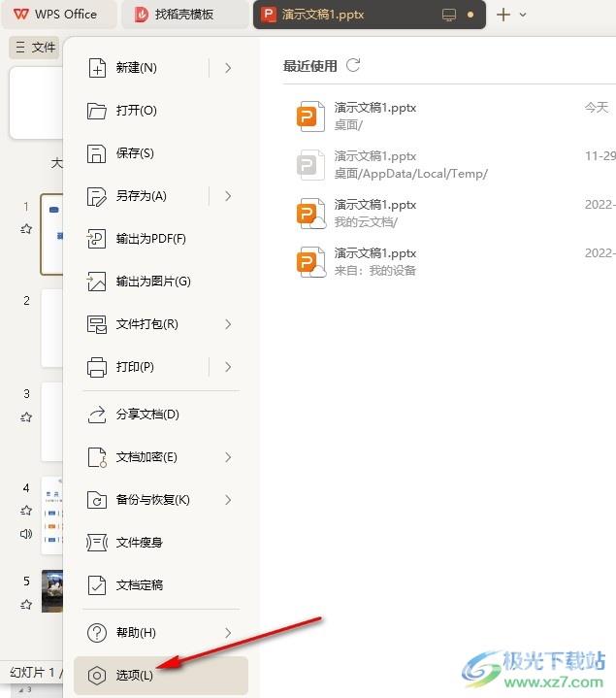Click the star icon under slide 1
The height and width of the screenshot is (698, 616).
pyautogui.click(x=26, y=229)
